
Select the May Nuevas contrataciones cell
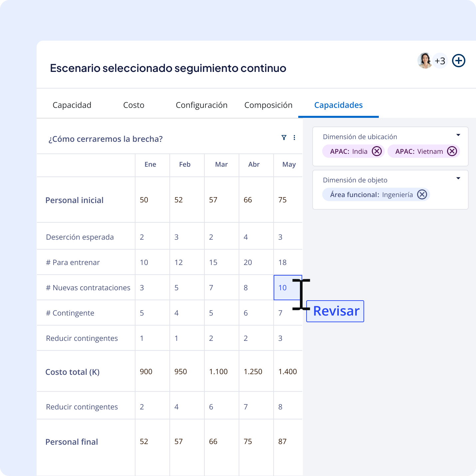coord(287,288)
